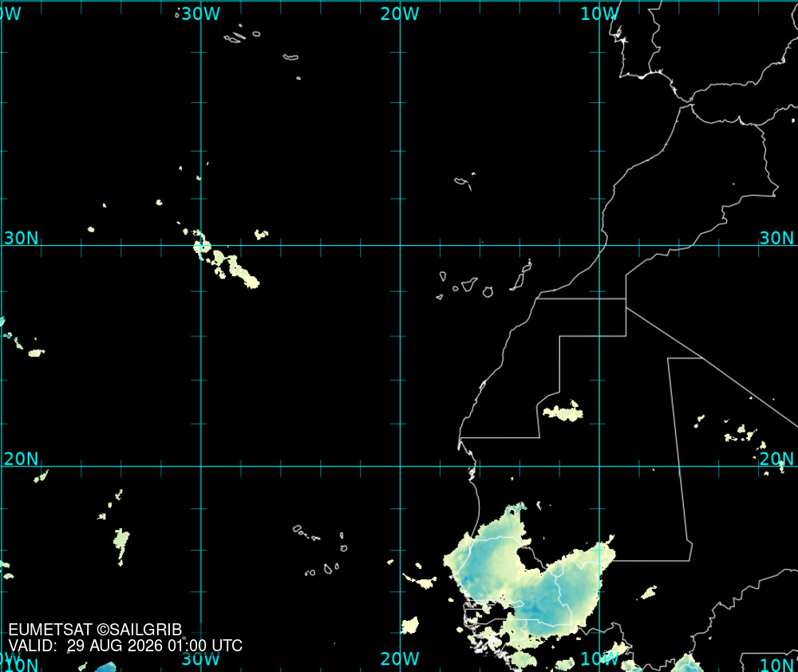
Task: Click the 20N and 10W gridline intersection
Action: point(599,466)
